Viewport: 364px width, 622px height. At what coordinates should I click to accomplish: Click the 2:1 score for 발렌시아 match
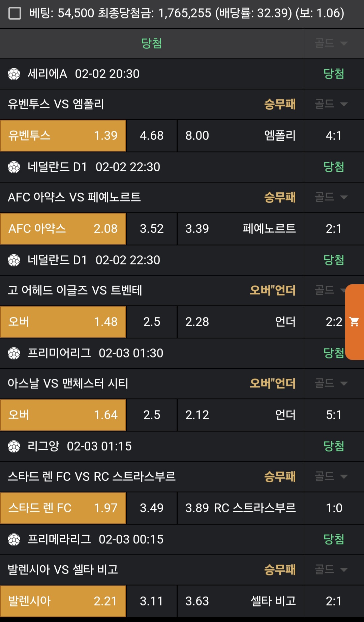(x=334, y=601)
